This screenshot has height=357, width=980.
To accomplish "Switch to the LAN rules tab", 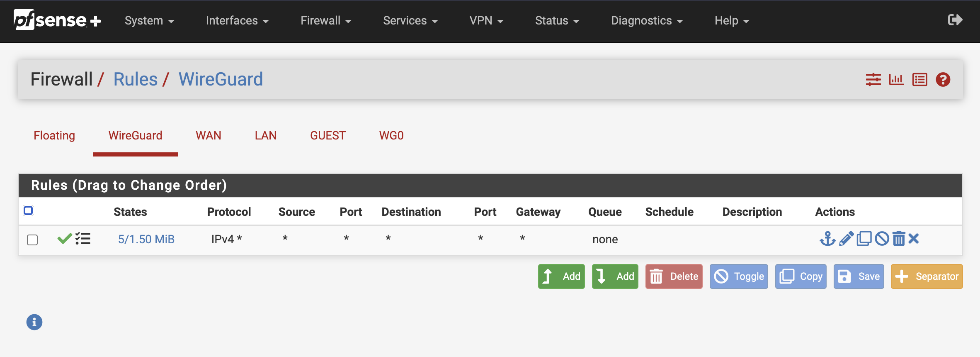I will pyautogui.click(x=265, y=136).
